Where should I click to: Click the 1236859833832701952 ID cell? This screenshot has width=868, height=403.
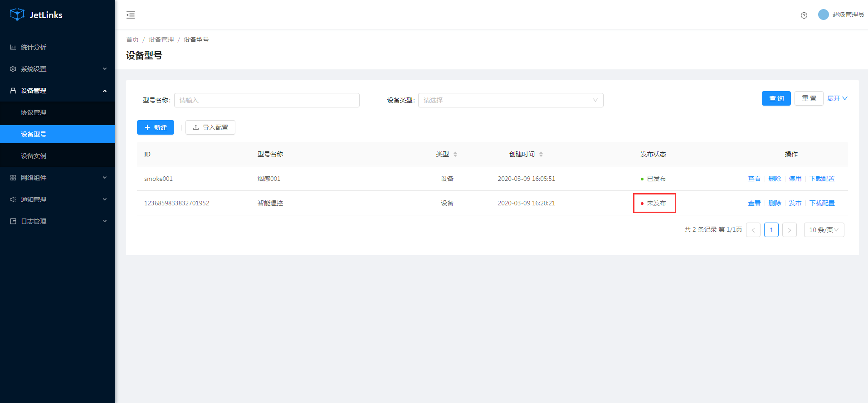pos(177,203)
